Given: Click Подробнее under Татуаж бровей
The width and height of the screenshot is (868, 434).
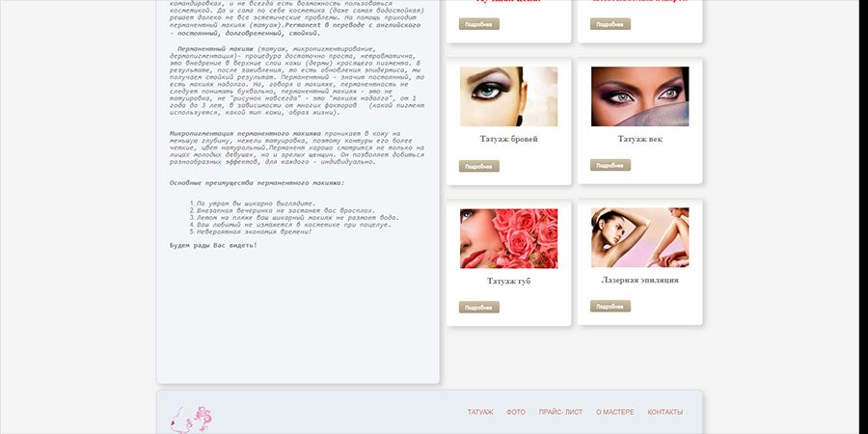Looking at the screenshot, I should coord(478,166).
